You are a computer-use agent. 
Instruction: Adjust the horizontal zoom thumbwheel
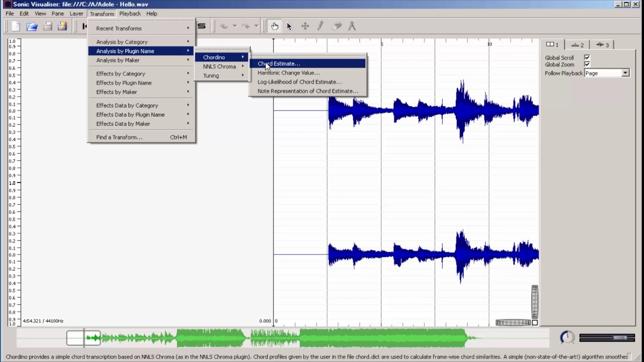click(513, 323)
